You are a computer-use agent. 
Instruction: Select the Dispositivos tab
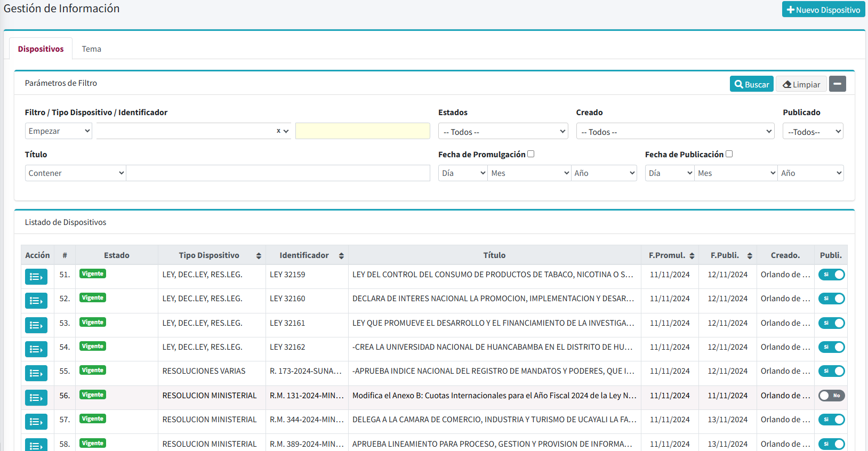click(x=41, y=49)
